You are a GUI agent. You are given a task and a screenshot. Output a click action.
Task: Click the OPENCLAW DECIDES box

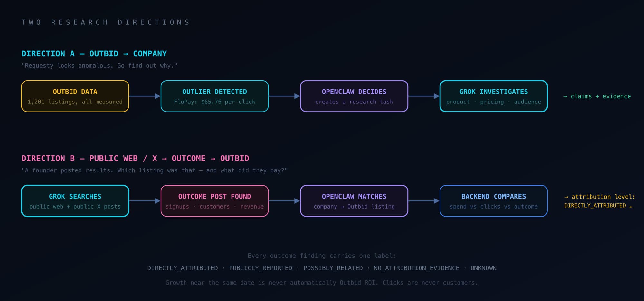(x=354, y=96)
